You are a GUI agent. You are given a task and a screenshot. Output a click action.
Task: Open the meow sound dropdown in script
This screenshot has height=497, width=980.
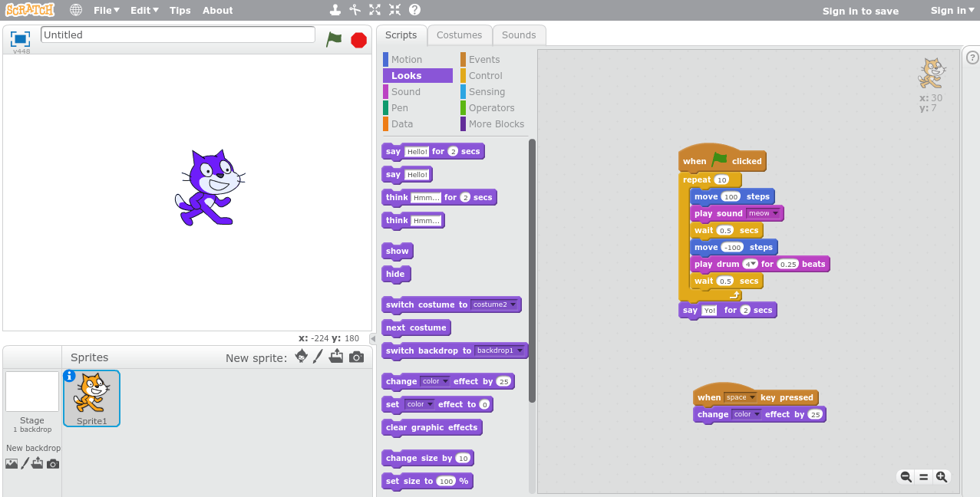776,213
